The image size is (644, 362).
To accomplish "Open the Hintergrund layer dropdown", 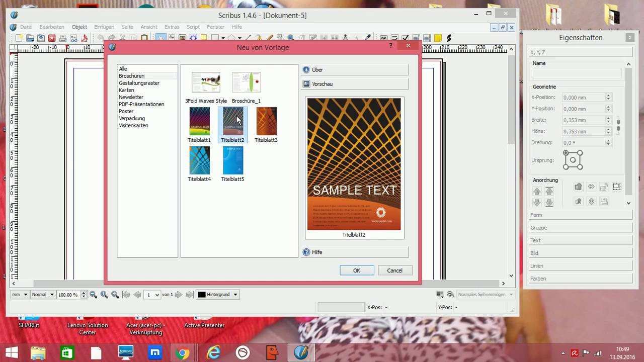I will point(217,295).
